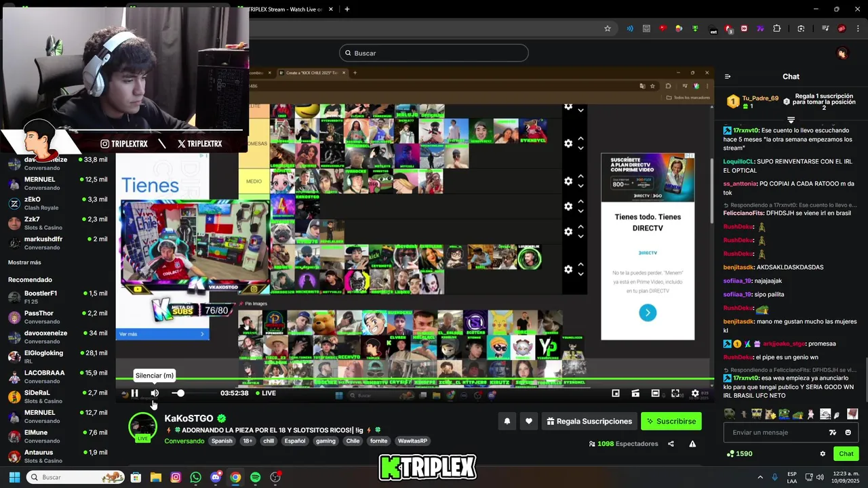The image size is (868, 488).
Task: Select the fornite tag
Action: click(x=378, y=441)
